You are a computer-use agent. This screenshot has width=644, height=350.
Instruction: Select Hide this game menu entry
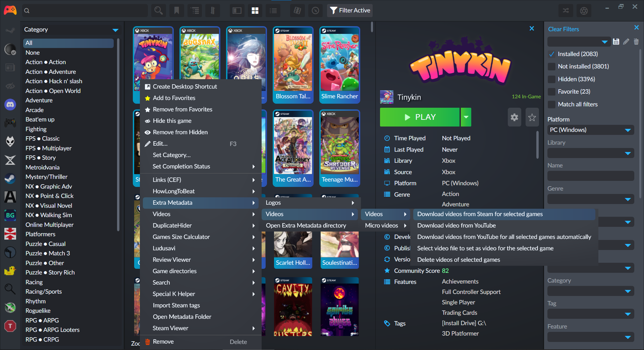point(201,121)
